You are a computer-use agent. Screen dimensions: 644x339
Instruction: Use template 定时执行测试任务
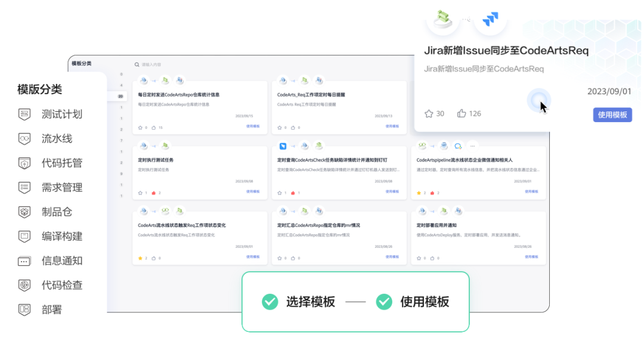click(x=253, y=192)
